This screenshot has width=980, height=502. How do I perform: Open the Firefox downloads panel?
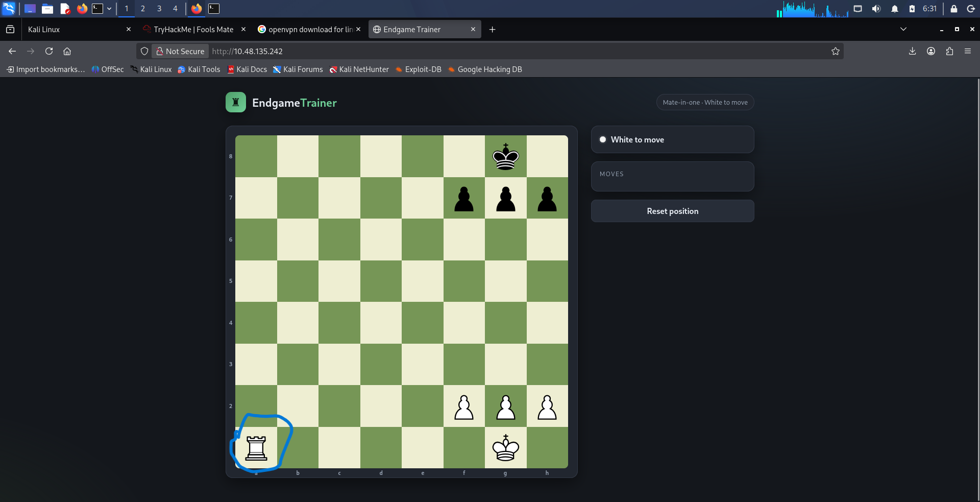tap(912, 51)
